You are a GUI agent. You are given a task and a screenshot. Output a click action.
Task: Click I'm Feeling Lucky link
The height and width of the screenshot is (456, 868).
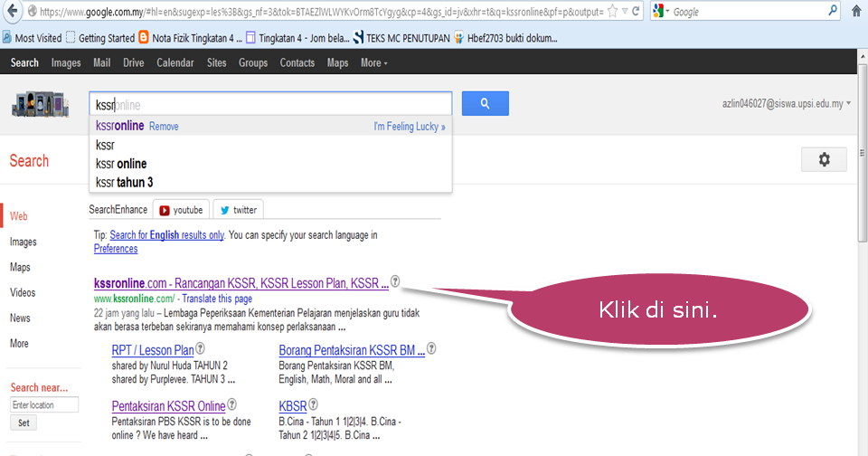coord(409,127)
